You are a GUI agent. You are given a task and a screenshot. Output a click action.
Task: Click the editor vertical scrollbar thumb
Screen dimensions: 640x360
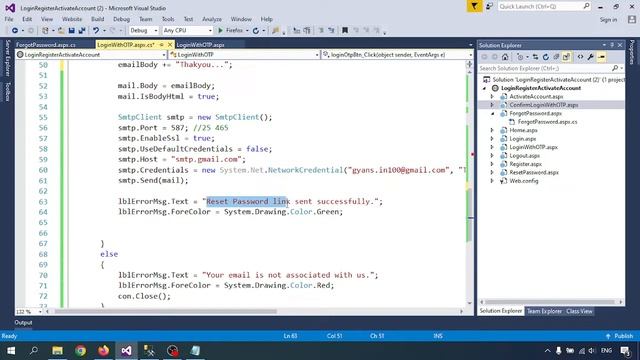[470, 214]
